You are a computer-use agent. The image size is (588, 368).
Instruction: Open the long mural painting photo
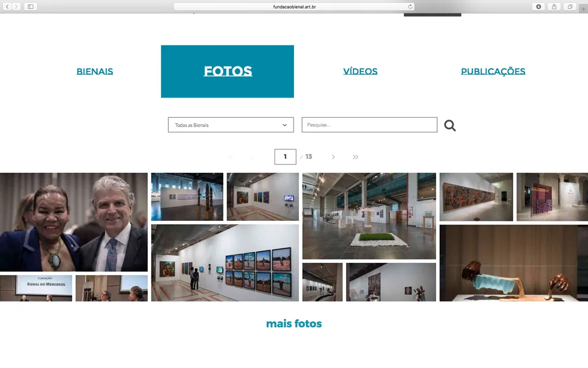476,197
